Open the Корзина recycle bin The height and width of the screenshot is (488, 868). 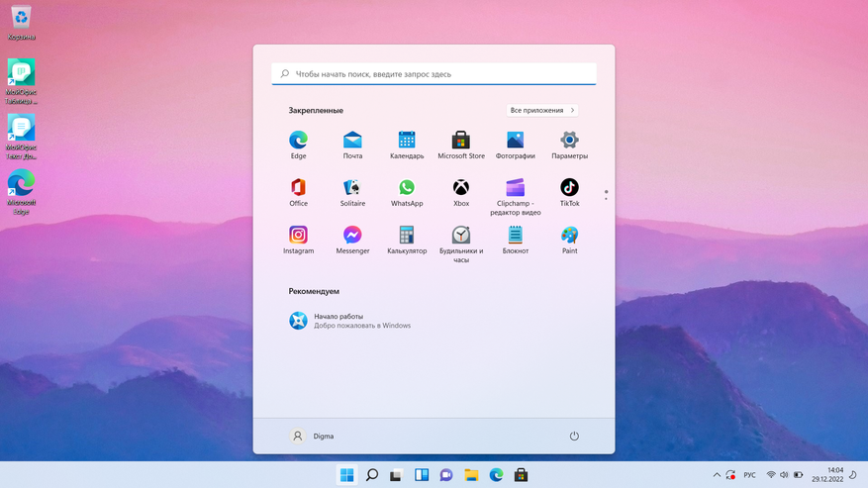(x=21, y=24)
